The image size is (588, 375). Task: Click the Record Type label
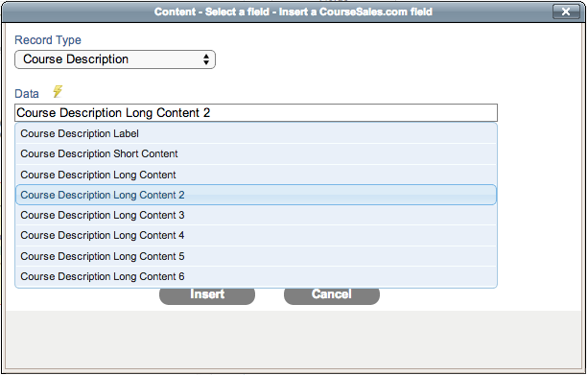48,40
